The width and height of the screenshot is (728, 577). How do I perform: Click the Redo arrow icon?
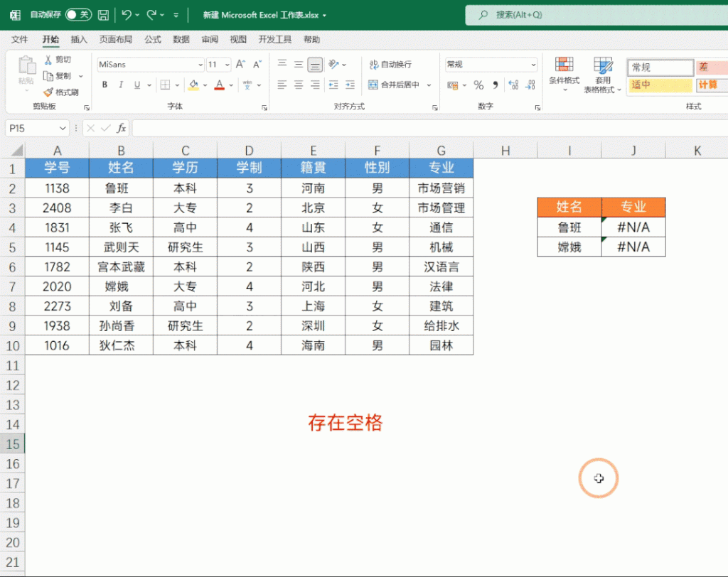pyautogui.click(x=151, y=15)
